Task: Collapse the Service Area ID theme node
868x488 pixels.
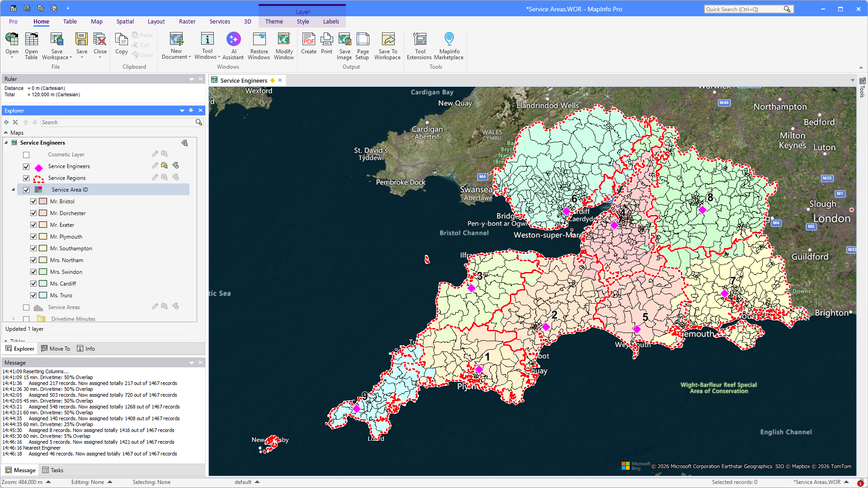Action: click(13, 190)
